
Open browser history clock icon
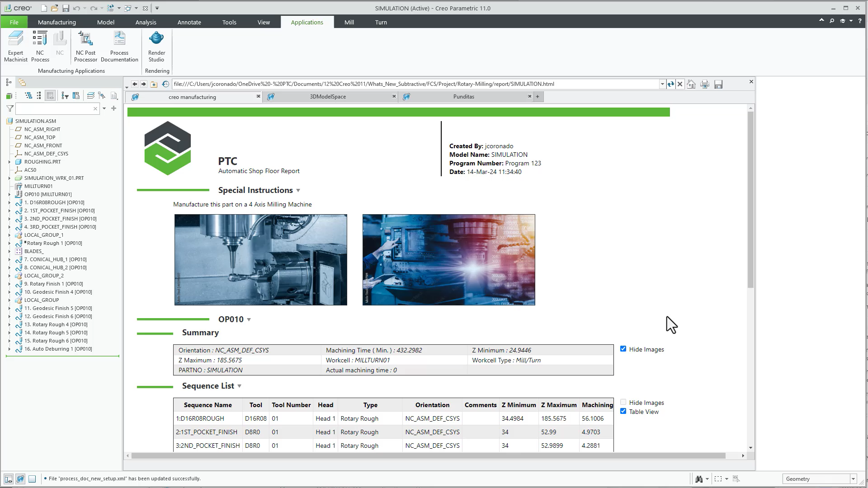165,84
